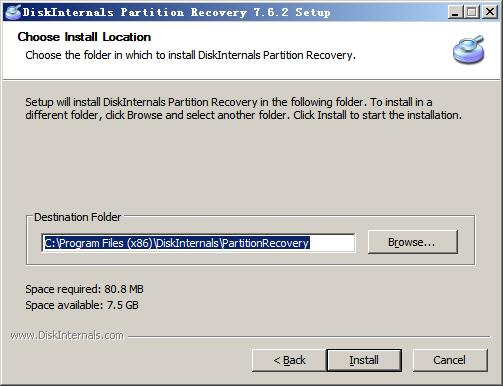Minimize the Setup window
Image resolution: width=503 pixels, height=386 pixels.
pyautogui.click(x=455, y=12)
